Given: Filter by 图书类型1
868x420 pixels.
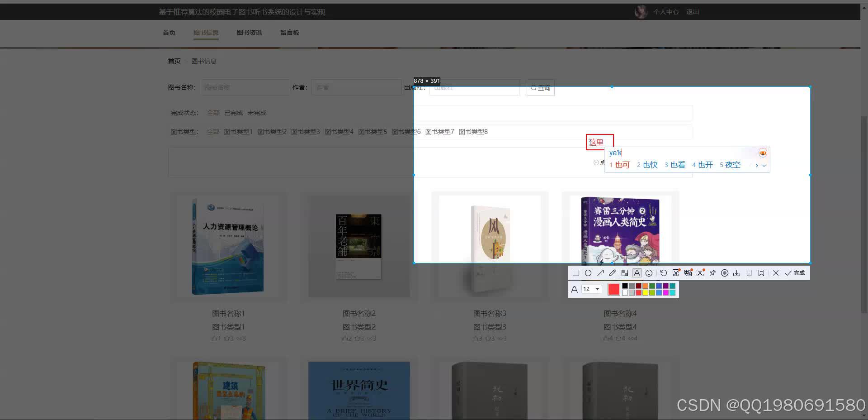Looking at the screenshot, I should point(238,132).
